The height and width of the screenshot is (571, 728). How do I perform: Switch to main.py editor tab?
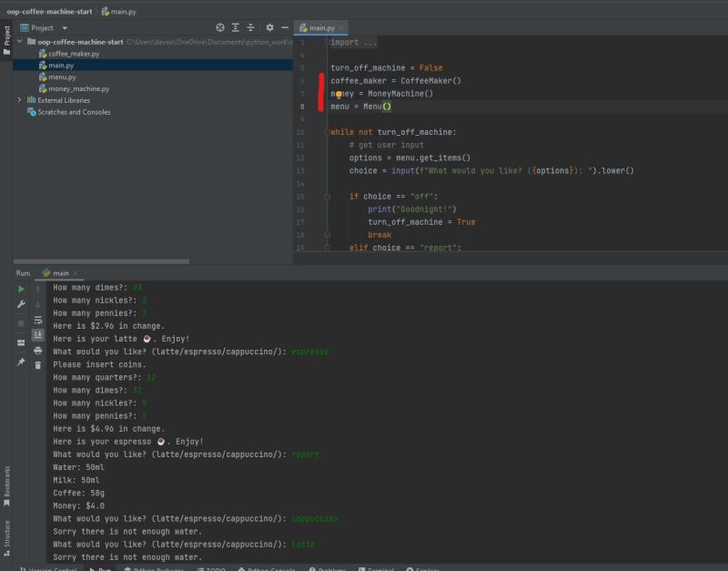click(x=321, y=28)
